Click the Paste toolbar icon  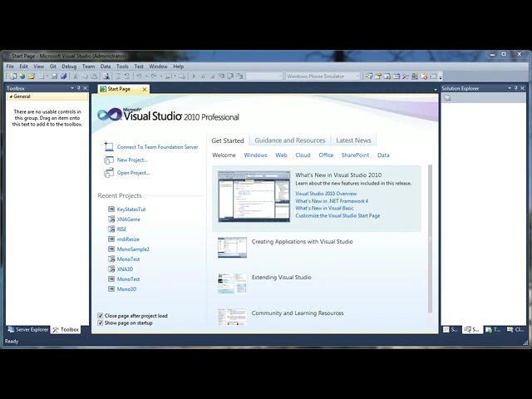[94, 76]
